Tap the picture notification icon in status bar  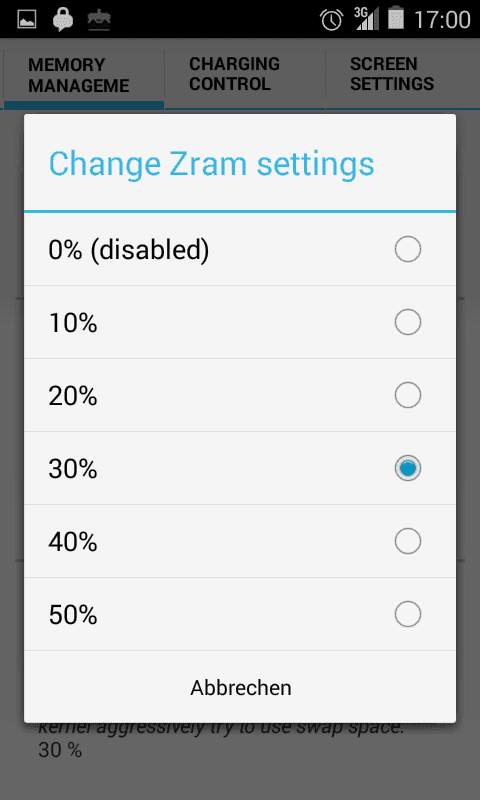pos(27,19)
